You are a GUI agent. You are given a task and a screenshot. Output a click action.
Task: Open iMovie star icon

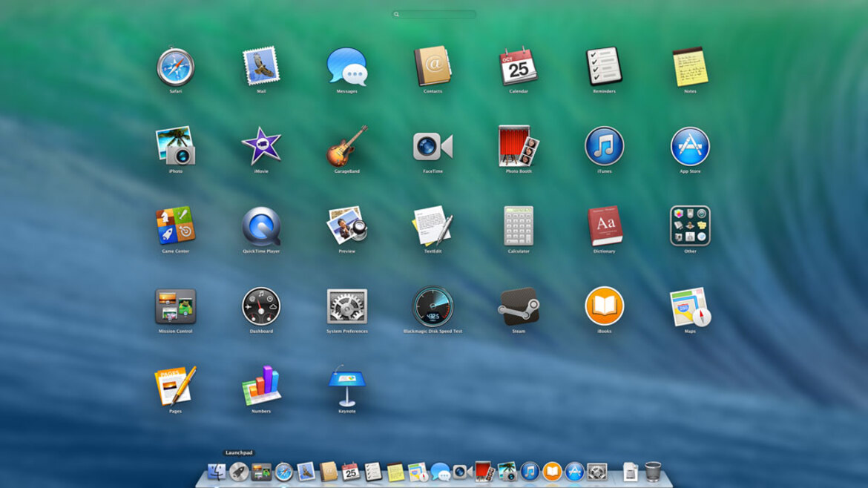(261, 146)
